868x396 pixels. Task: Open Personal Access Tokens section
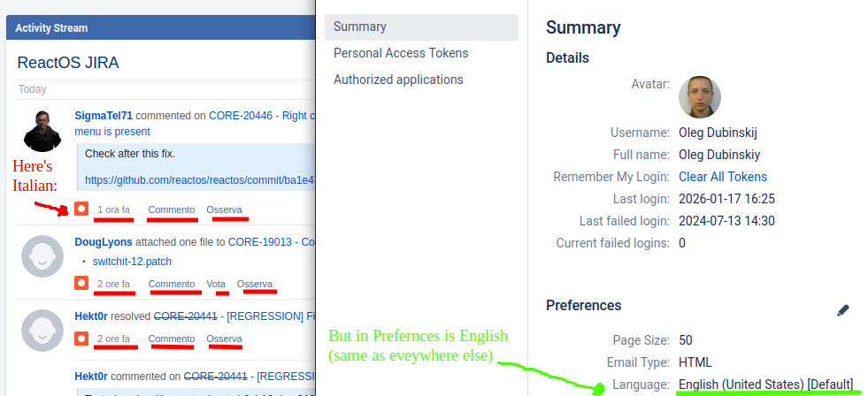point(401,53)
